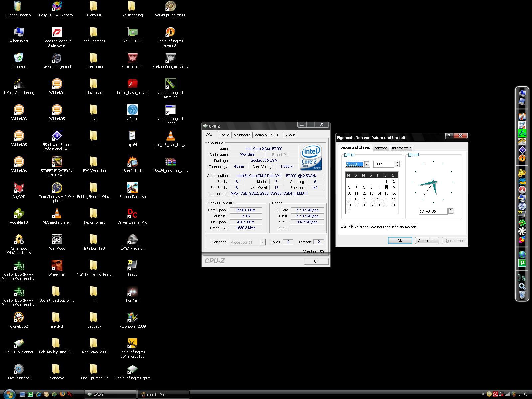The height and width of the screenshot is (399, 532).
Task: Select the FurMark desktop icon
Action: (132, 294)
